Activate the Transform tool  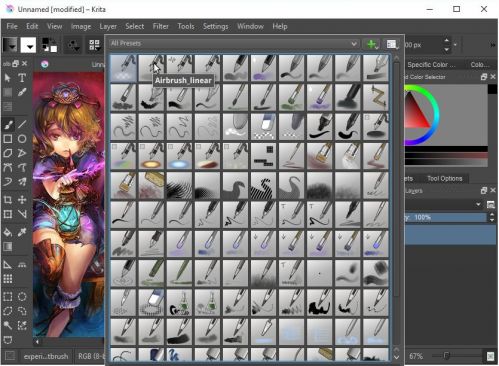[x=8, y=214]
